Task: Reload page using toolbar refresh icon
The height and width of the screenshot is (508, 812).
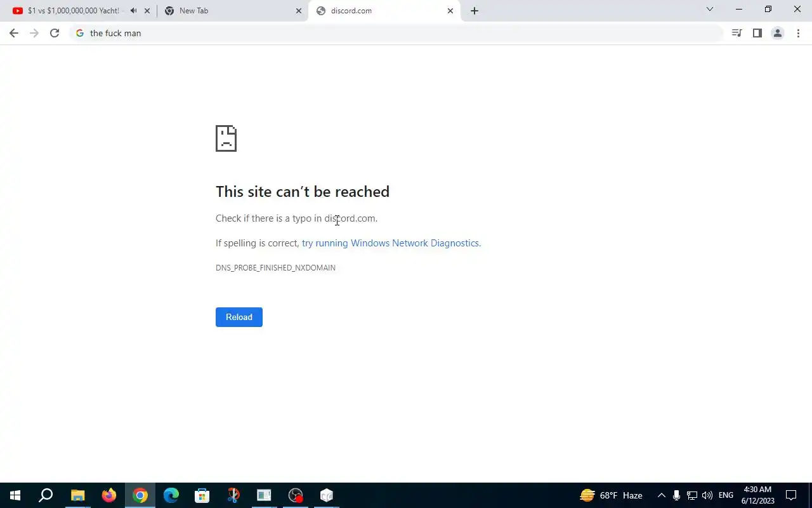Action: [x=55, y=33]
